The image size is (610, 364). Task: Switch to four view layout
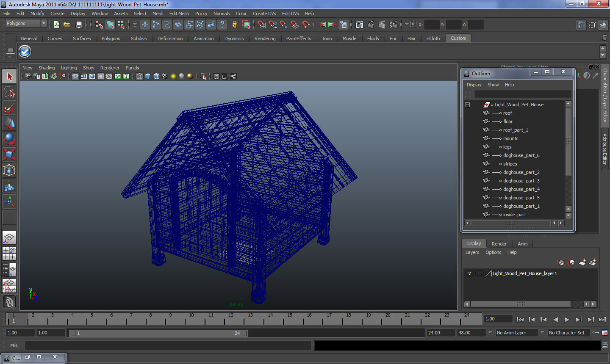click(x=9, y=254)
